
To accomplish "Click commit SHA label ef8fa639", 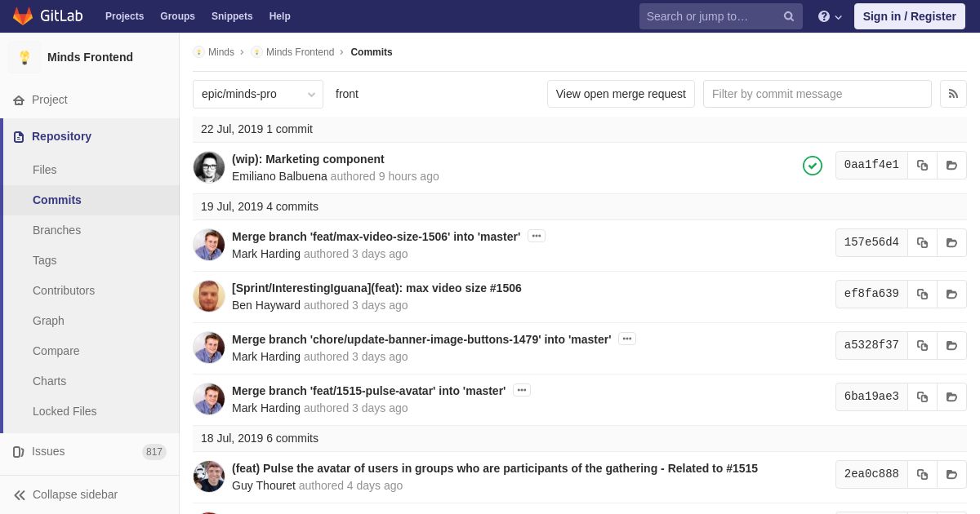I will pos(871,294).
